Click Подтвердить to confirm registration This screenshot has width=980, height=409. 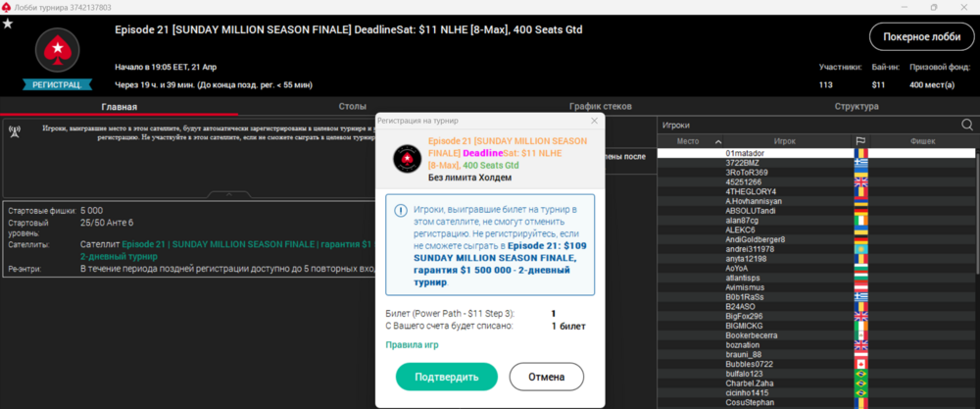(x=446, y=377)
